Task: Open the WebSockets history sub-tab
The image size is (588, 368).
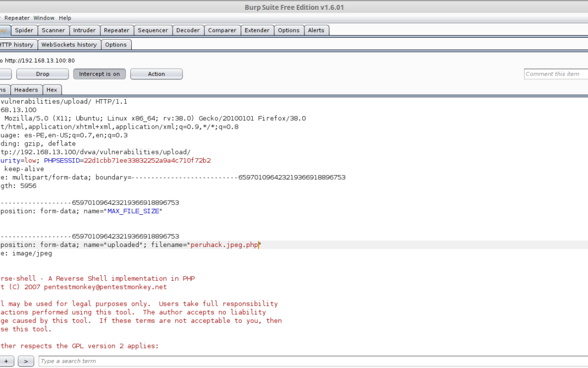Action: (x=69, y=45)
